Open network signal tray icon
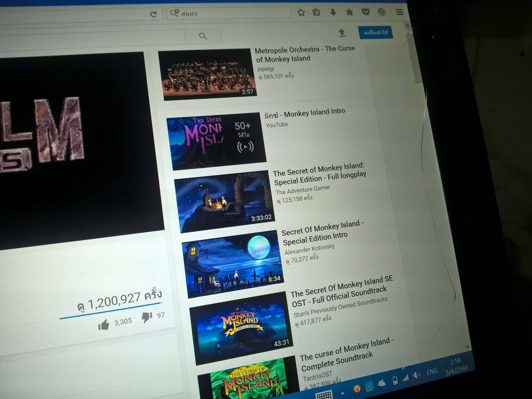 pyautogui.click(x=405, y=377)
